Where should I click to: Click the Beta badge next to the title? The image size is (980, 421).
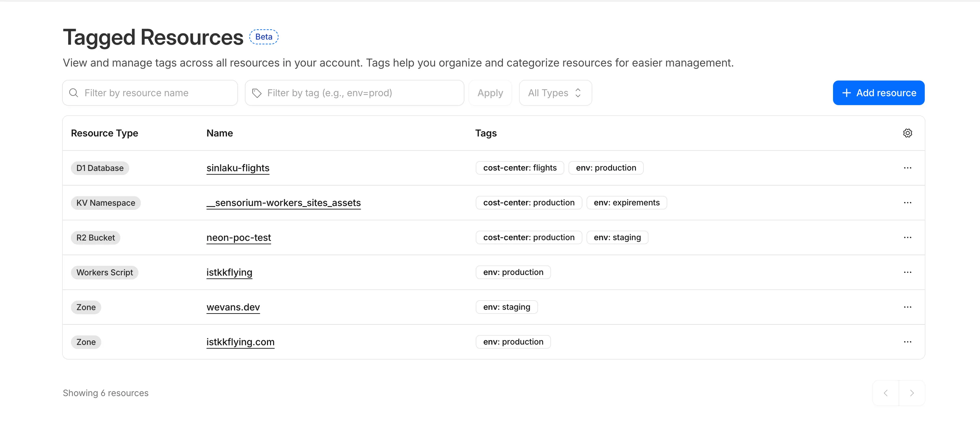[x=264, y=37]
